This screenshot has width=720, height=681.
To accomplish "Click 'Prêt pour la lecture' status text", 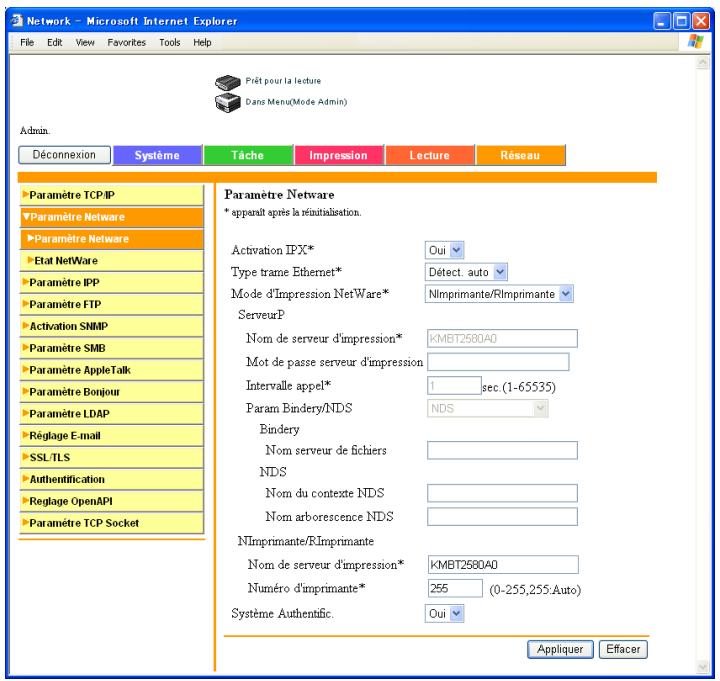I will pyautogui.click(x=283, y=81).
